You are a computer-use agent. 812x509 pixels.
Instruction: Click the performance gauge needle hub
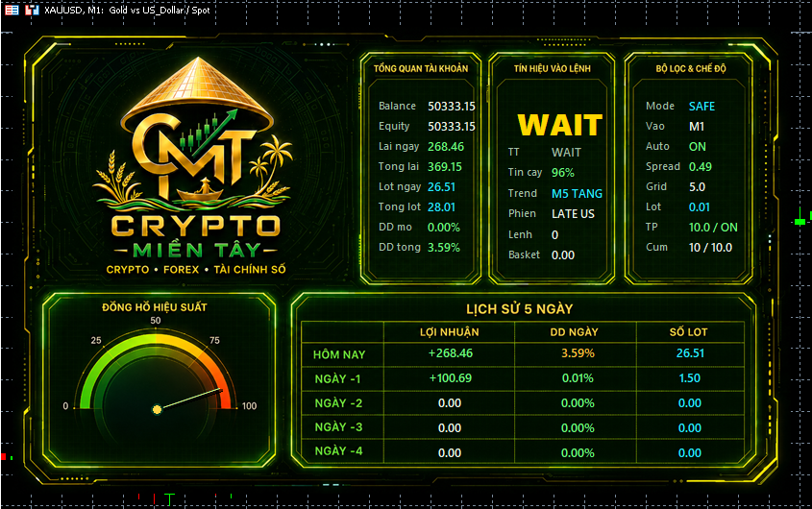157,409
